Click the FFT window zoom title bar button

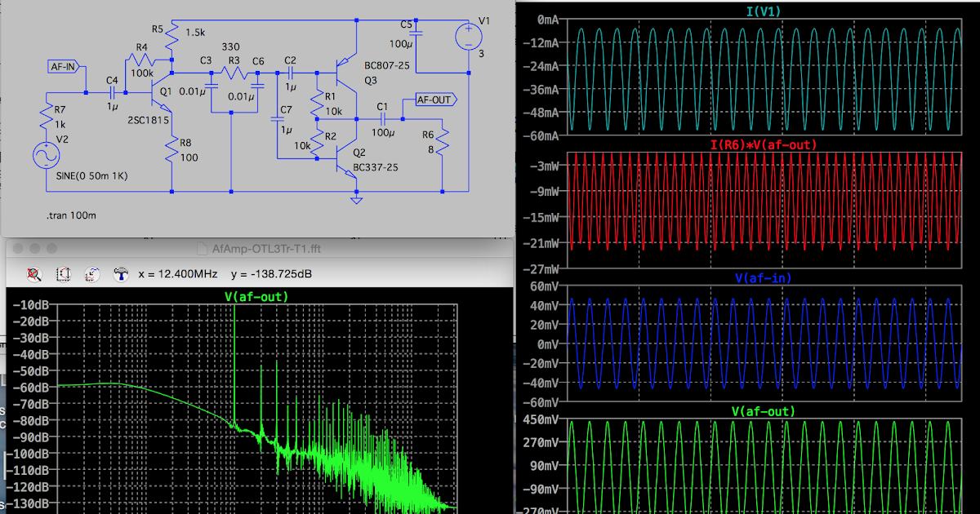coord(53,248)
